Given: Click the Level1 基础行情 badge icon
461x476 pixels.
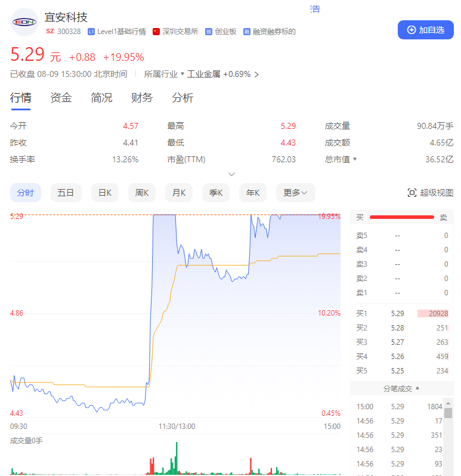Looking at the screenshot, I should 91,32.
